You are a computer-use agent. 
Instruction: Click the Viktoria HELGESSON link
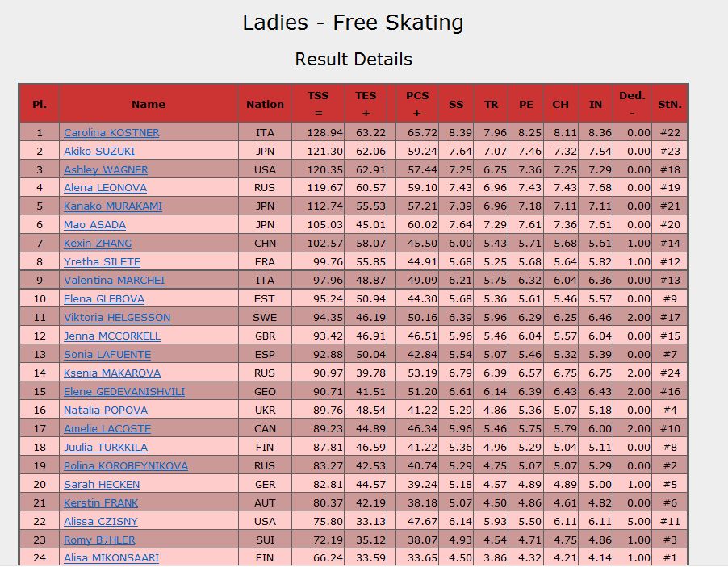tap(117, 318)
